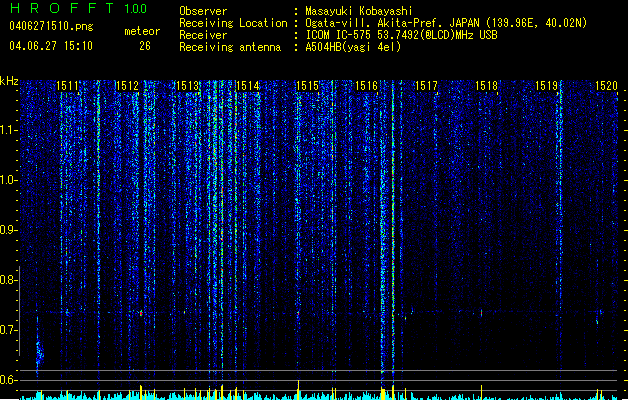The height and width of the screenshot is (400, 629).
Task: Click the 1518 time marker
Action: coord(486,86)
